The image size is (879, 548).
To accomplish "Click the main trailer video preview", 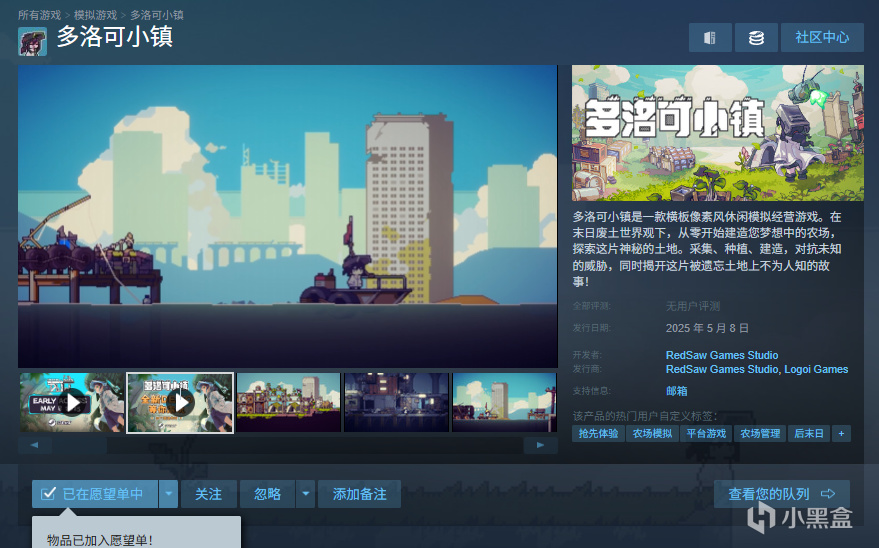I will click(288, 216).
